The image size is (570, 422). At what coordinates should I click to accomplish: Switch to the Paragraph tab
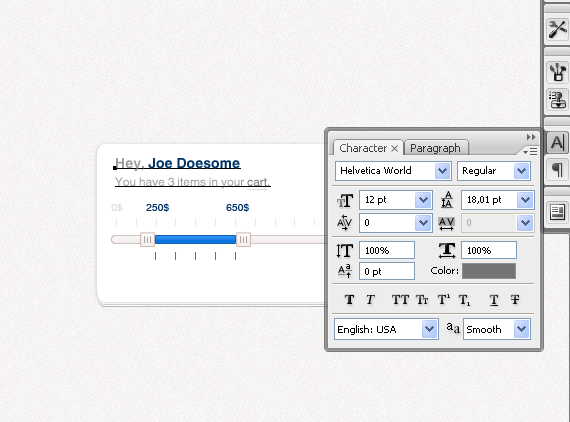pos(435,148)
